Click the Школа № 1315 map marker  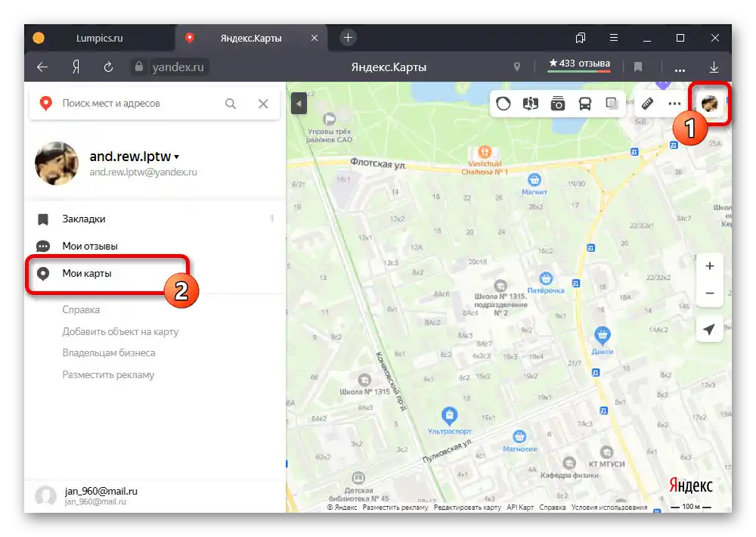tap(364, 380)
